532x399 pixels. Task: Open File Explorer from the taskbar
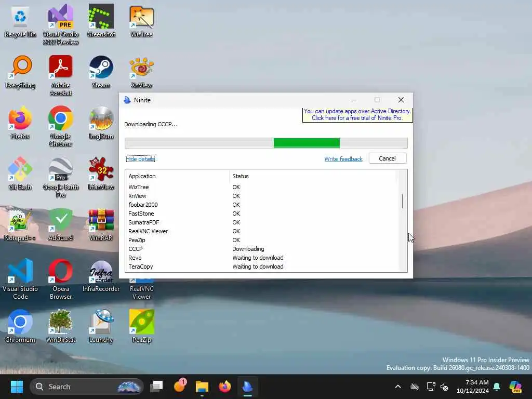pos(202,387)
